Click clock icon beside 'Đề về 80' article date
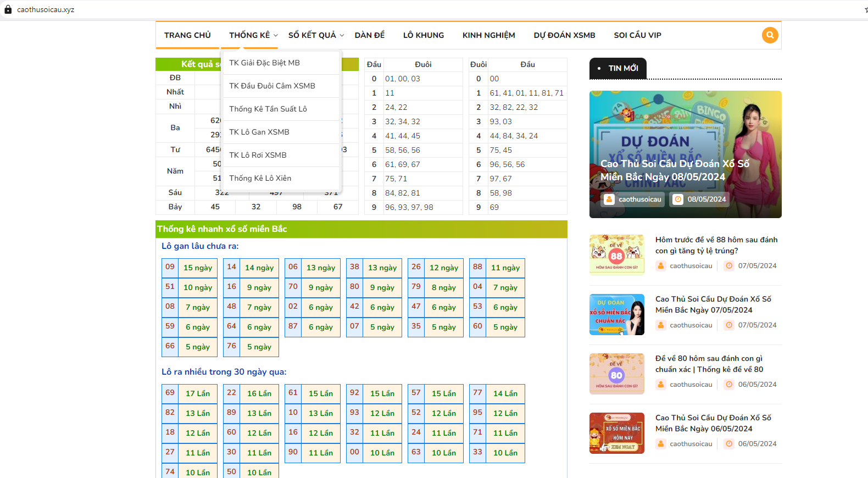This screenshot has width=868, height=478. click(729, 385)
